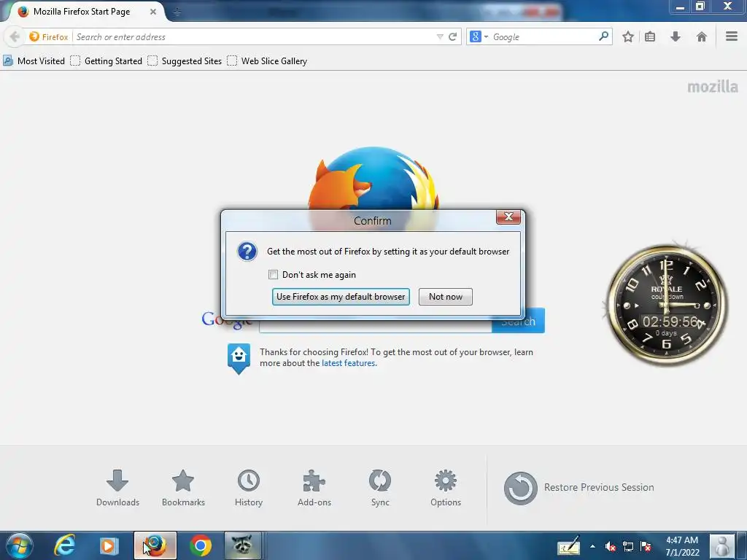Open the address history dropdown arrow

[440, 36]
